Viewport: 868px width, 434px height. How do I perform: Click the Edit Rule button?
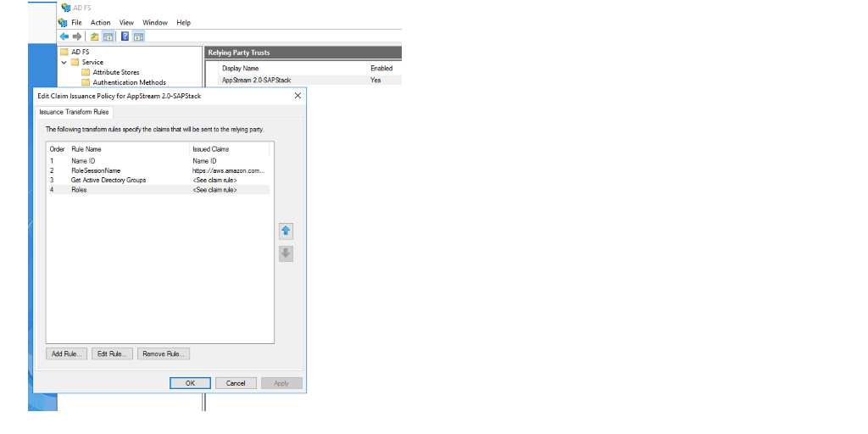113,353
